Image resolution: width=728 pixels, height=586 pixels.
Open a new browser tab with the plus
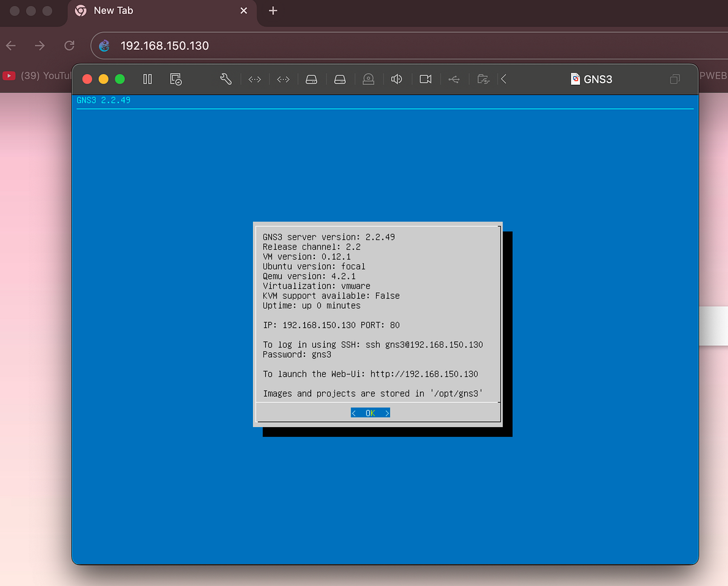272,10
